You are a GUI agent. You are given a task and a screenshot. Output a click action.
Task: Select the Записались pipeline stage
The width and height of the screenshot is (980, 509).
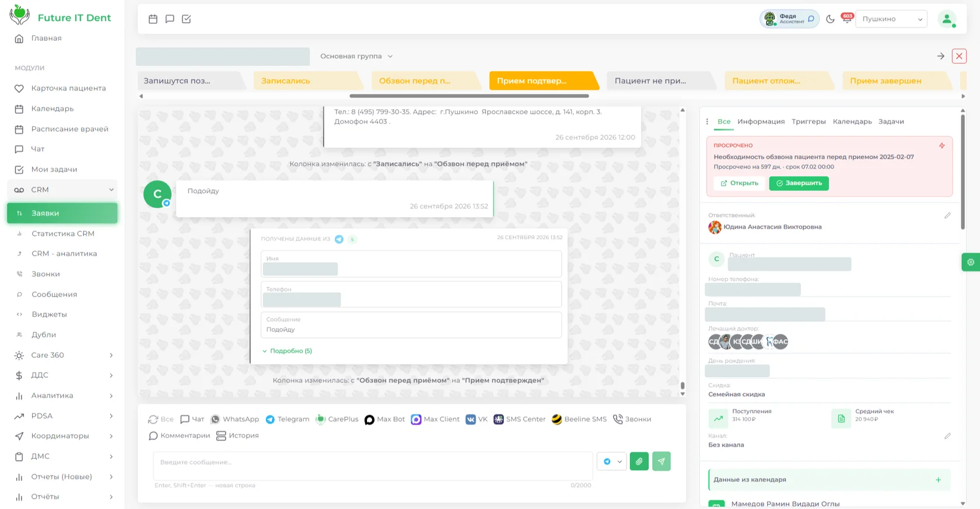tap(307, 81)
